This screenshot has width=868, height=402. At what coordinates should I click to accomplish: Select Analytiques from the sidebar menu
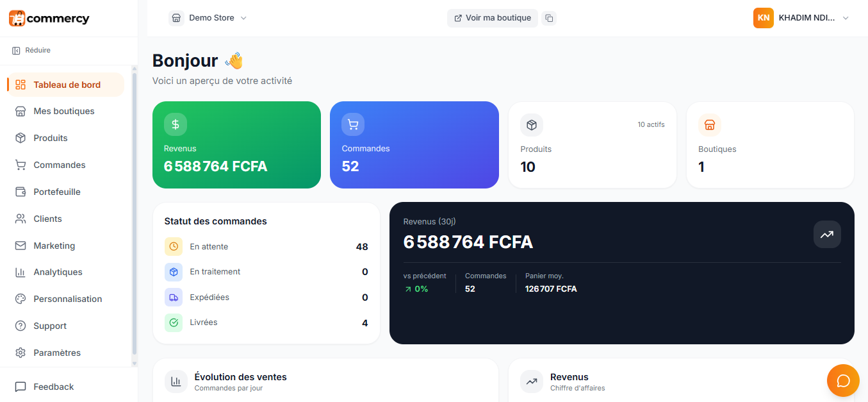[x=58, y=272]
